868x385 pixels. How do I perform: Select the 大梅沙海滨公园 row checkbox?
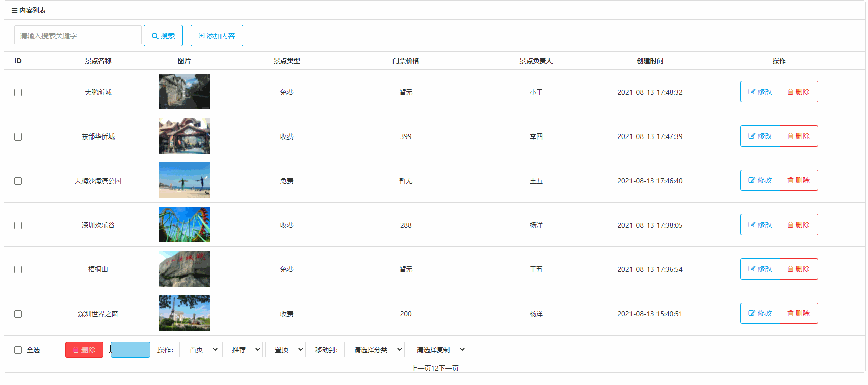click(x=18, y=181)
